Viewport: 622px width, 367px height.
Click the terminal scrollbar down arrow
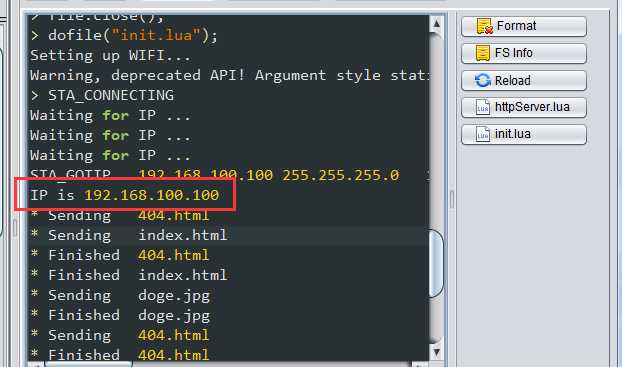click(436, 352)
